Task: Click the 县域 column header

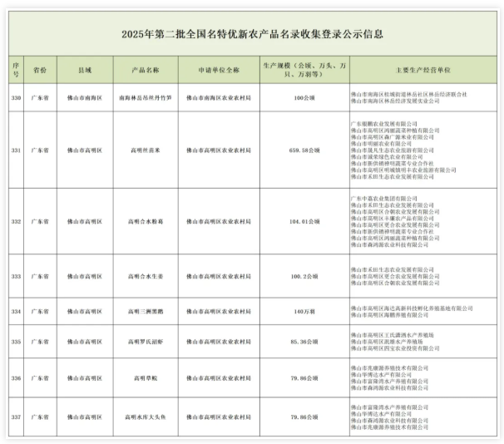Action: pyautogui.click(x=84, y=70)
